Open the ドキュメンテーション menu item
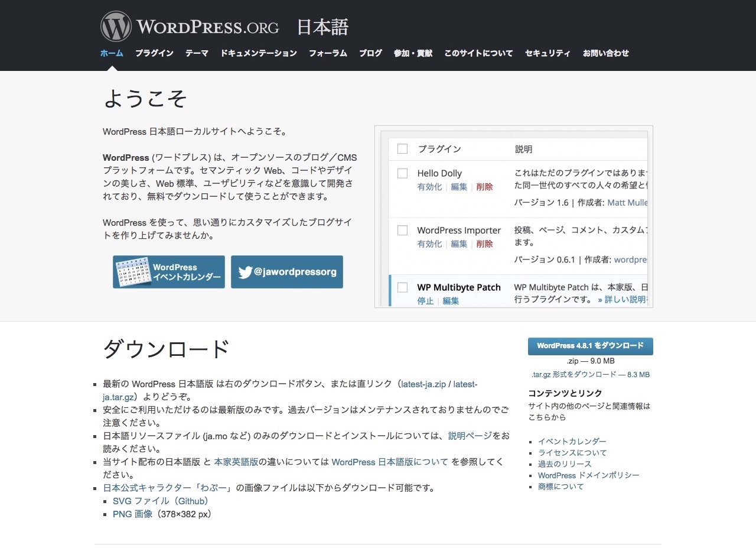 tap(259, 53)
